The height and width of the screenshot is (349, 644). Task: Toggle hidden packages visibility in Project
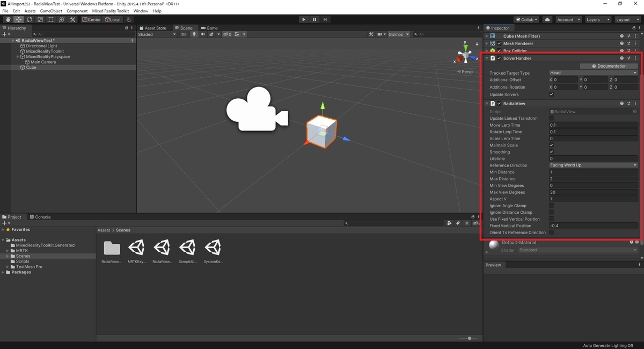coord(475,223)
